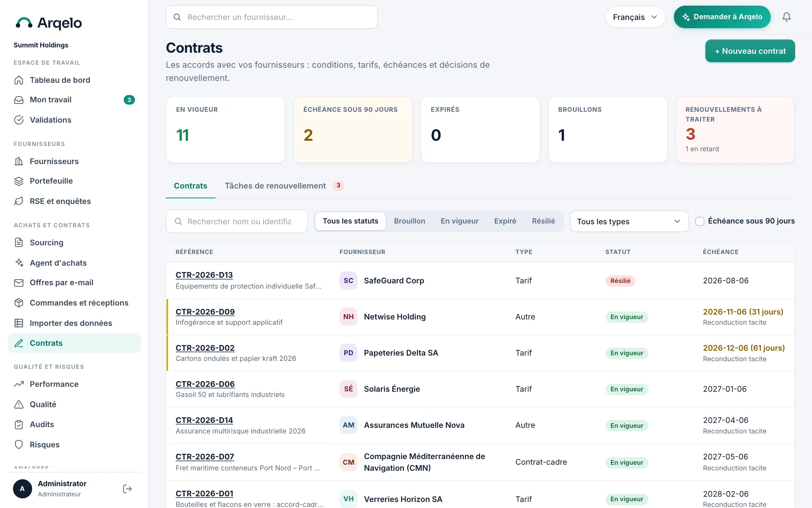Open the notifications bell

(x=786, y=17)
